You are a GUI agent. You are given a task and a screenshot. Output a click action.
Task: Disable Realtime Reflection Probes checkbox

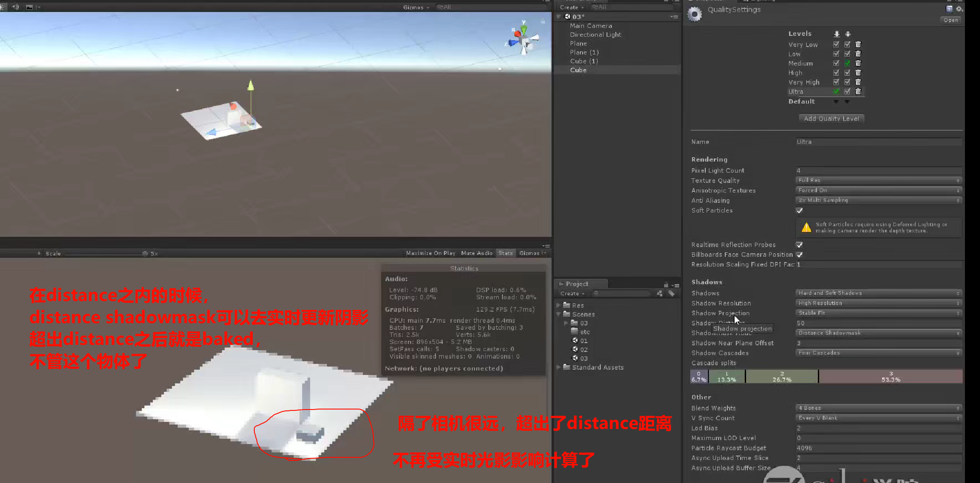pyautogui.click(x=799, y=245)
